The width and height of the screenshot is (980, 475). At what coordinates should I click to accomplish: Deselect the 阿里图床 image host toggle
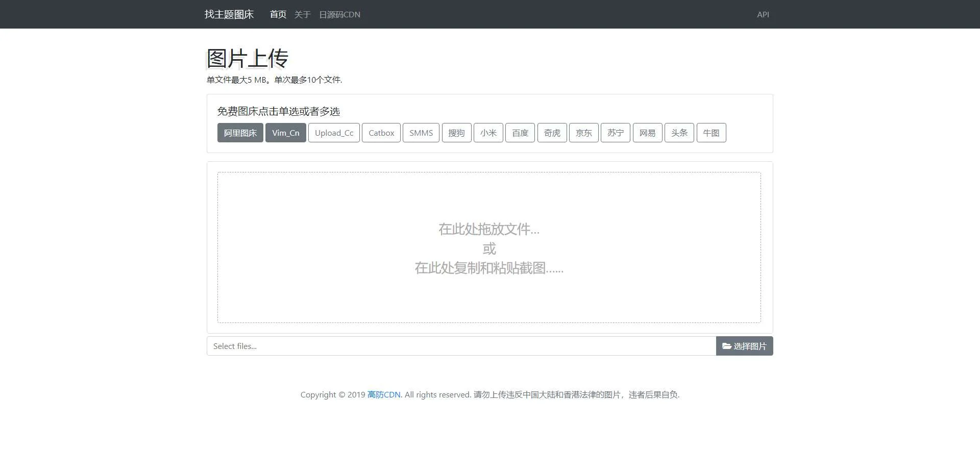coord(240,133)
